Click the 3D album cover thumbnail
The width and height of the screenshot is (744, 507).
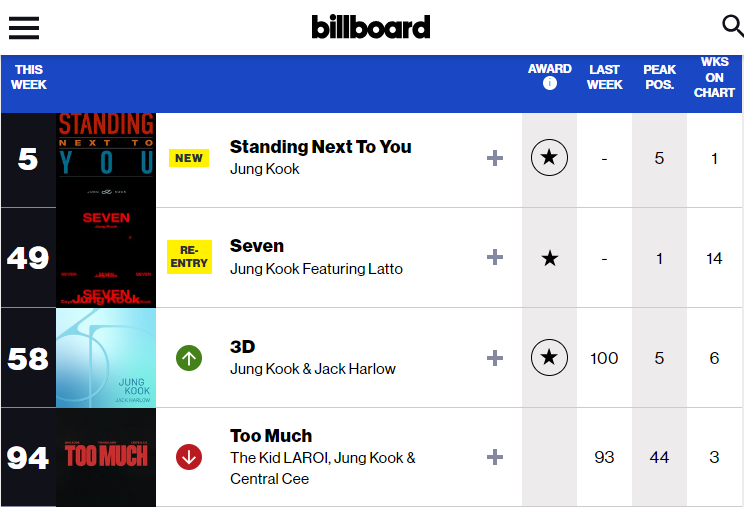106,358
